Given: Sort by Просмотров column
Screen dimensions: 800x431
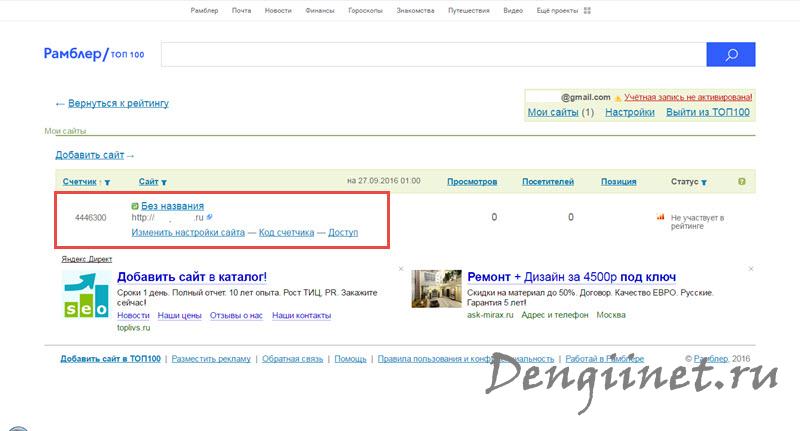Looking at the screenshot, I should (472, 182).
